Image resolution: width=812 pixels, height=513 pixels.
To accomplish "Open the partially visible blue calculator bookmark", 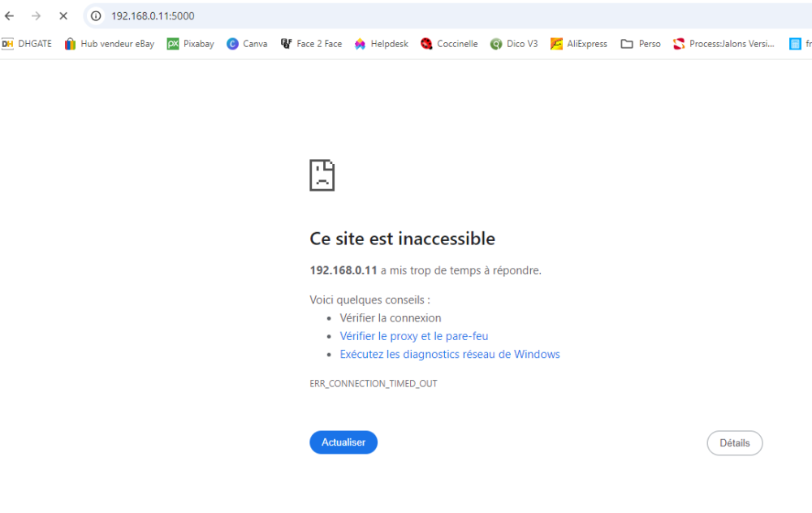I will pos(800,44).
